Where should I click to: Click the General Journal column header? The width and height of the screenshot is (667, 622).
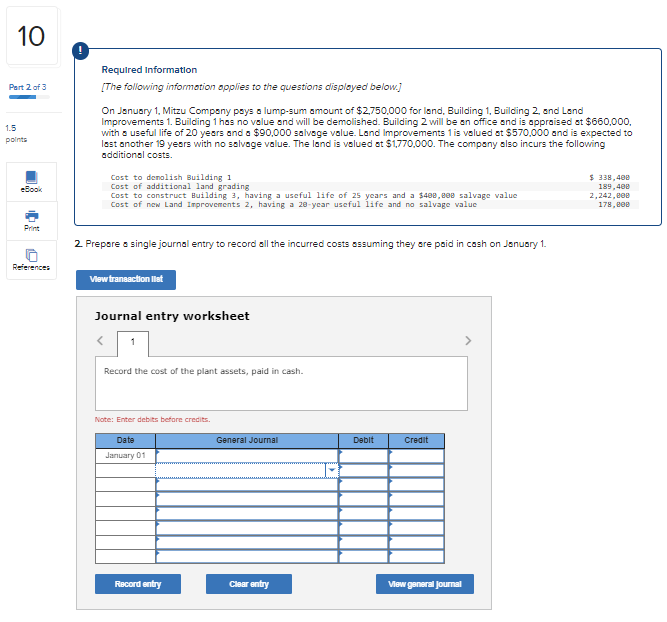click(247, 441)
